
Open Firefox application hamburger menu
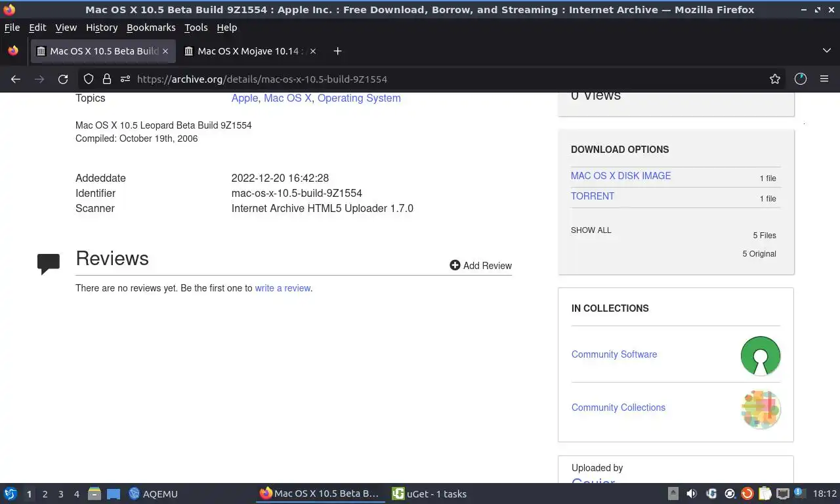824,79
